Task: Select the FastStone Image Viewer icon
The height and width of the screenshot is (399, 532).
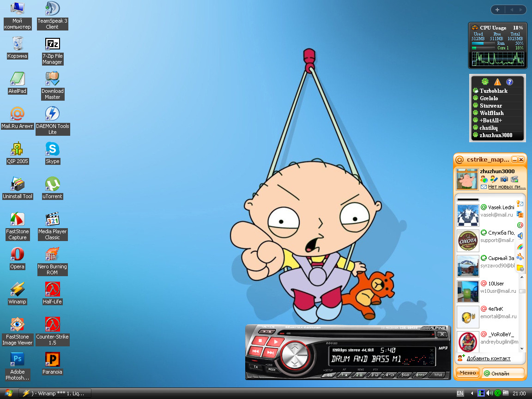Action: (17, 332)
